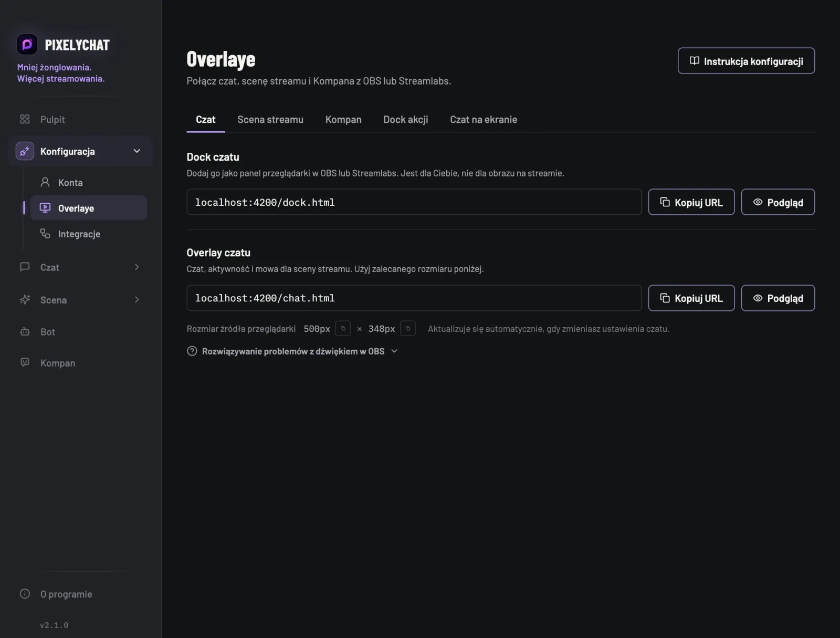This screenshot has height=638, width=840.
Task: Open Instrukcja konfiguracji guide
Action: pyautogui.click(x=746, y=61)
